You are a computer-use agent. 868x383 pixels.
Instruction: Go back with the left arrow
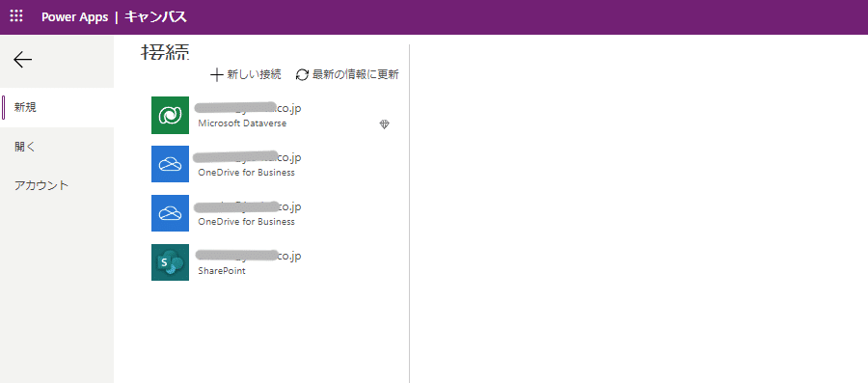23,60
